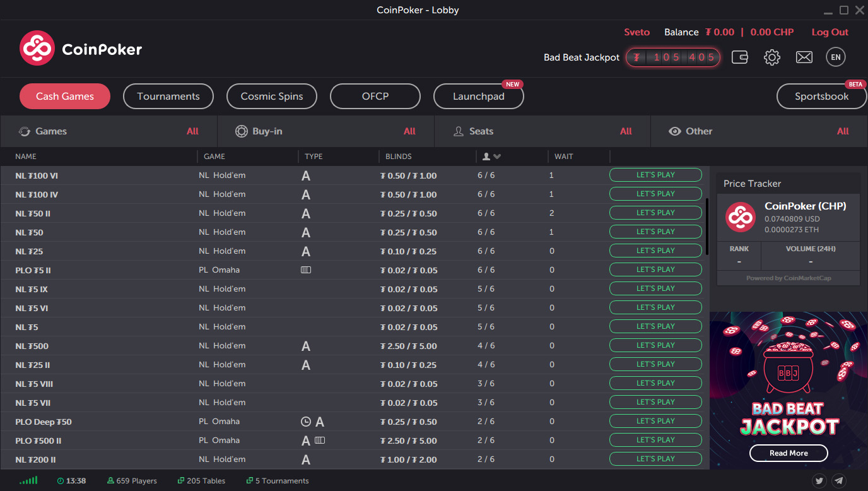This screenshot has height=491, width=868.
Task: Open the Other filter with eye icon
Action: click(759, 131)
